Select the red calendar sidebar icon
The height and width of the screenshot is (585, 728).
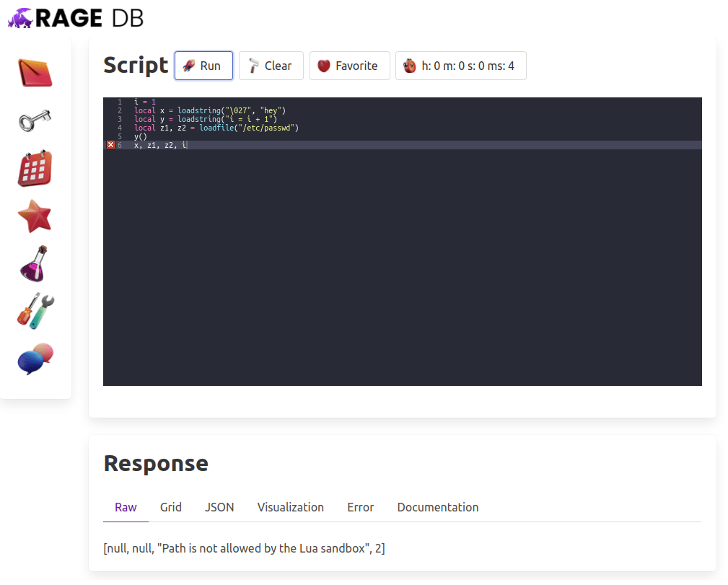click(x=35, y=169)
